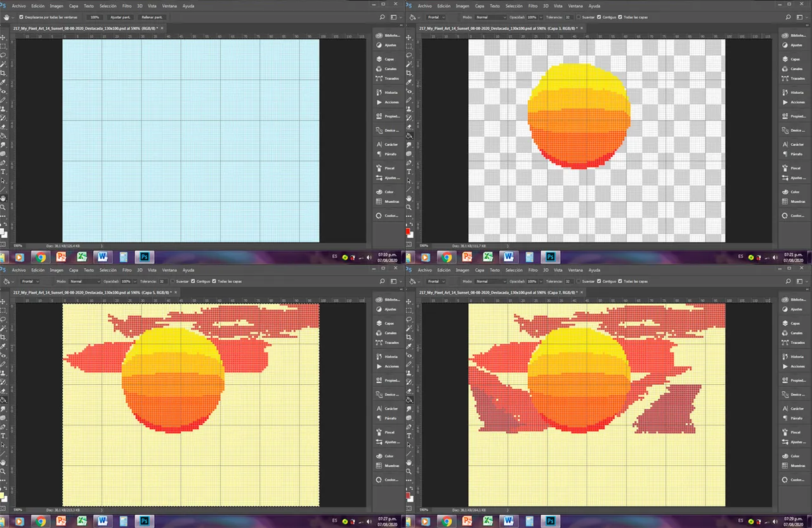The height and width of the screenshot is (528, 812).
Task: Click the Tolerancia value field in the Capa 3 window
Action: [568, 17]
